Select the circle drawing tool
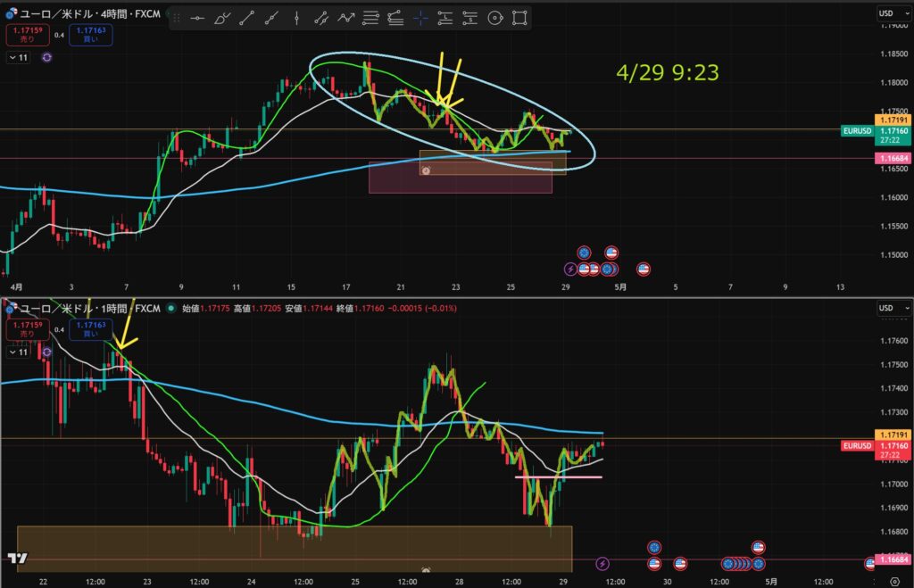This screenshot has width=914, height=588. 494,19
